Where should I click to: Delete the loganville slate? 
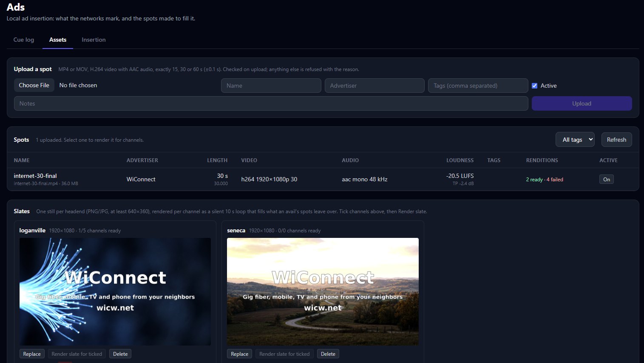[x=120, y=354]
